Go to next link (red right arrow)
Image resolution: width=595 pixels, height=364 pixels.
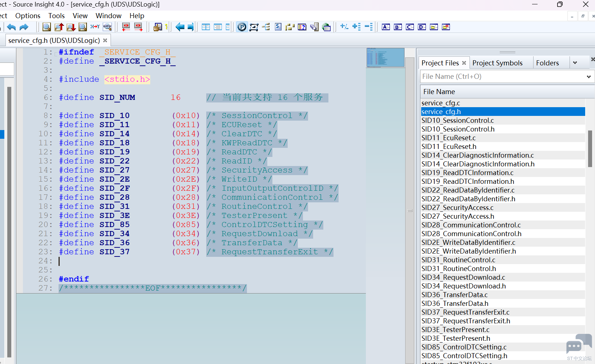pyautogui.click(x=138, y=27)
